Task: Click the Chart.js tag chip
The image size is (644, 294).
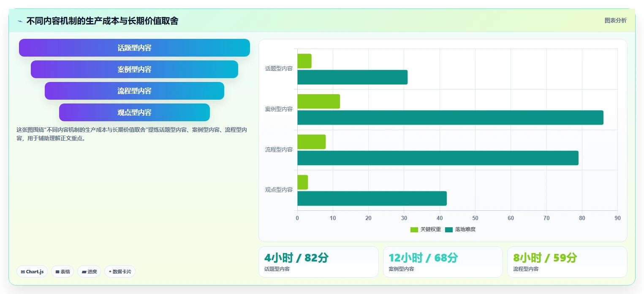Action: 32,272
